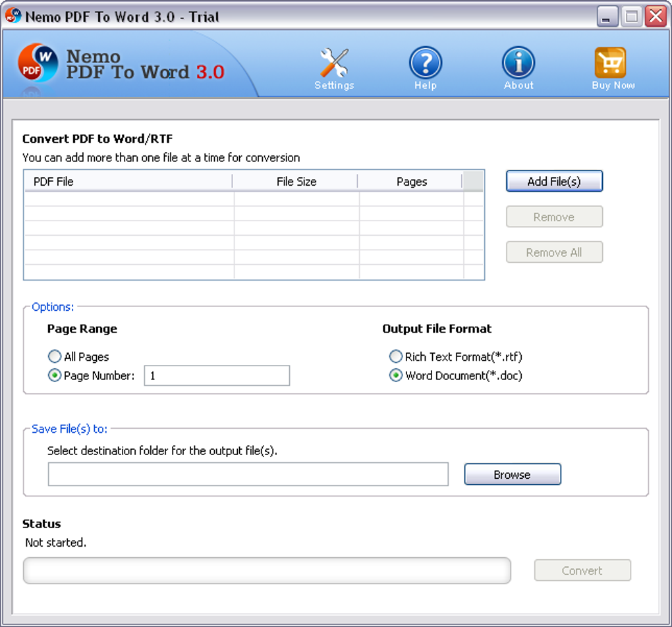Choose Word Document (*.doc) output
The width and height of the screenshot is (672, 627).
point(395,375)
